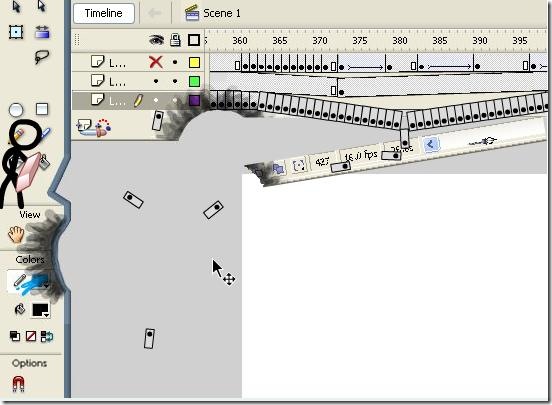This screenshot has width=552, height=405.
Task: Click the Scene 1 label
Action: tap(222, 13)
